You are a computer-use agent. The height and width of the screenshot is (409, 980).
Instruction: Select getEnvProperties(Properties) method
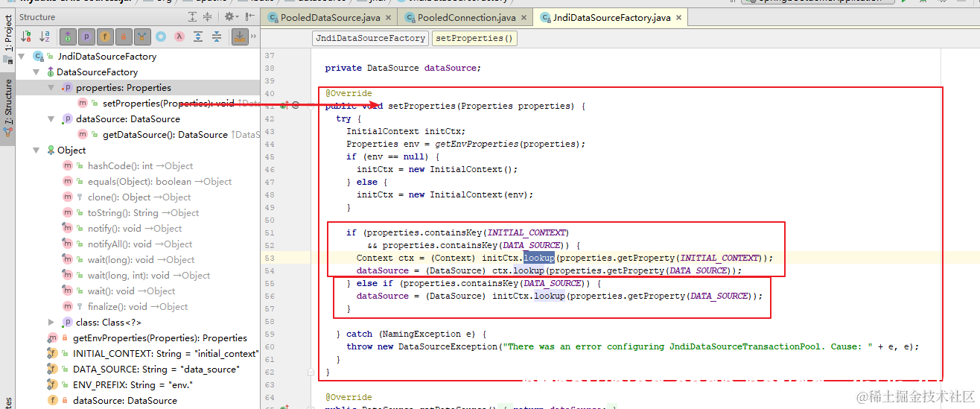[160, 338]
